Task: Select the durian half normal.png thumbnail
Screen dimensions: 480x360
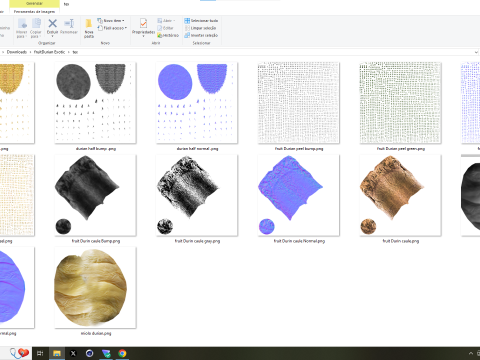Action: [x=197, y=107]
